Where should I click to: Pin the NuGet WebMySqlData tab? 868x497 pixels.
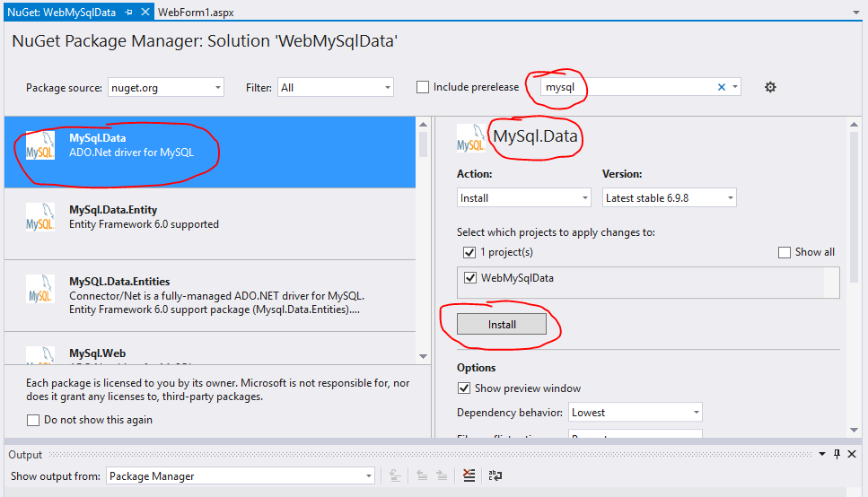coord(128,12)
